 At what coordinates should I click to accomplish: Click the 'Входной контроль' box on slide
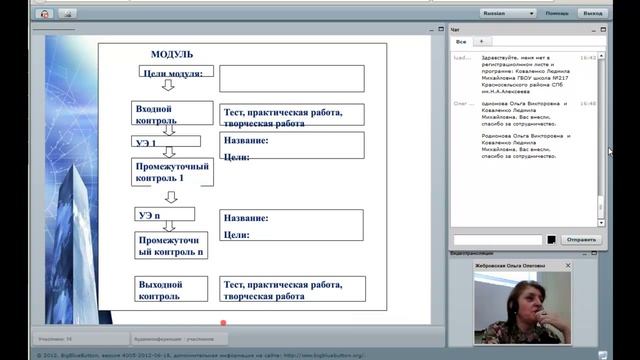(x=172, y=113)
